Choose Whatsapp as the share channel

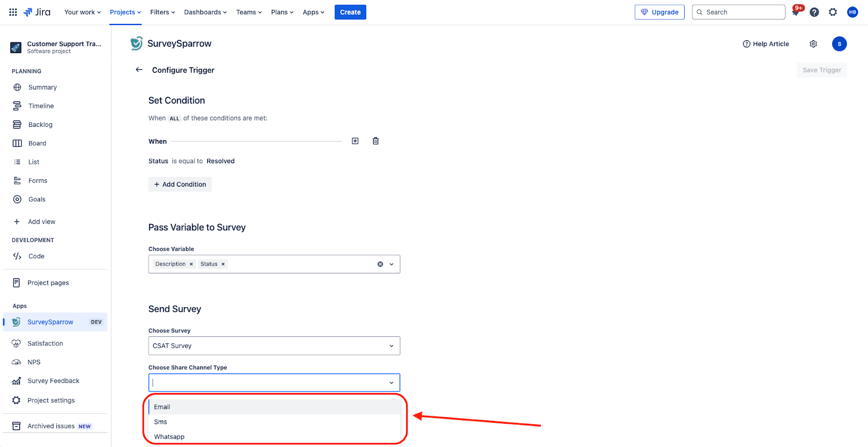pyautogui.click(x=169, y=437)
